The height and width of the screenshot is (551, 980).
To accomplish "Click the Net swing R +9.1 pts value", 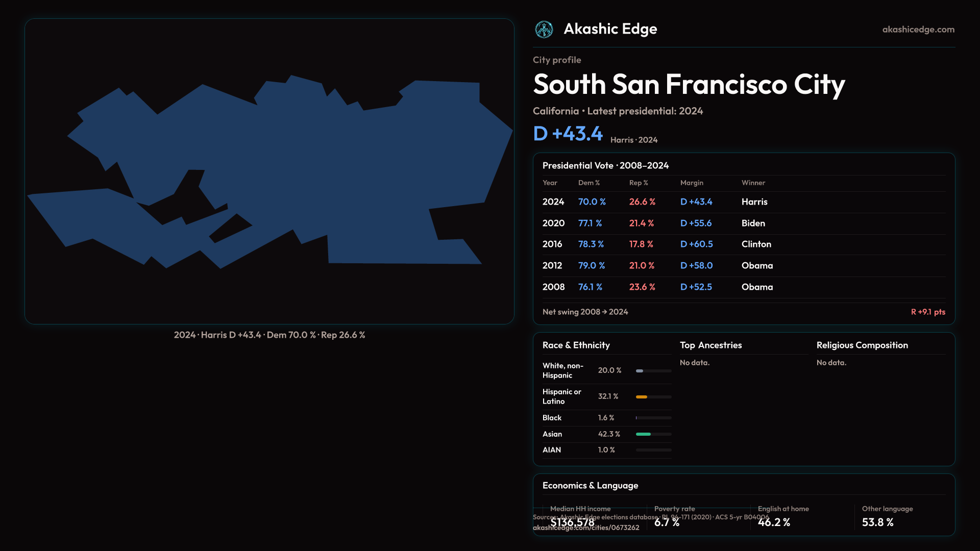I will [927, 312].
